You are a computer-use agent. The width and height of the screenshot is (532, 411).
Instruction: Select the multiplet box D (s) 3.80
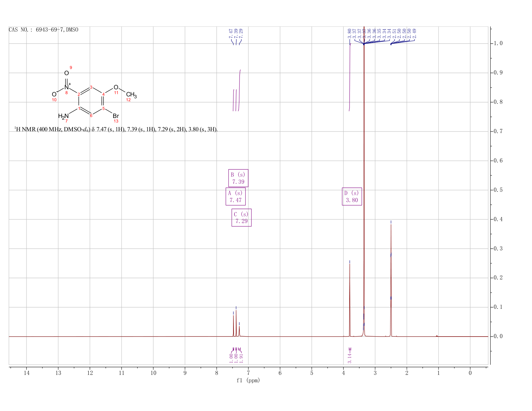point(352,197)
